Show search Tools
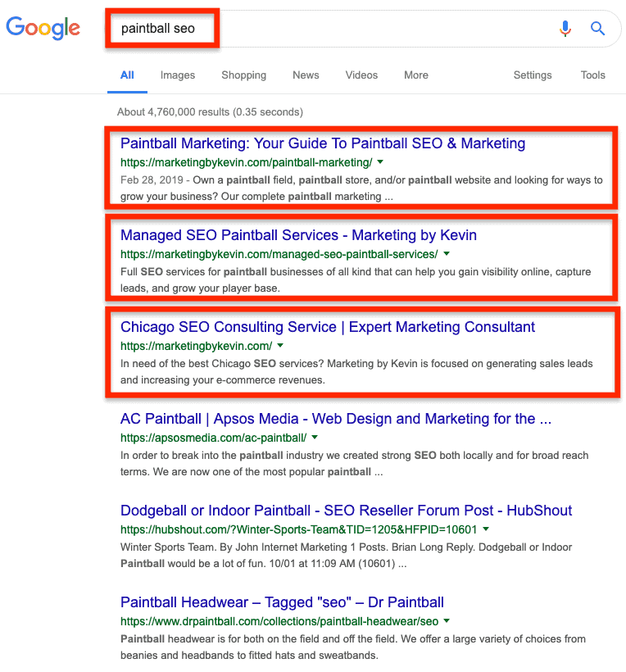The image size is (626, 672). (592, 75)
